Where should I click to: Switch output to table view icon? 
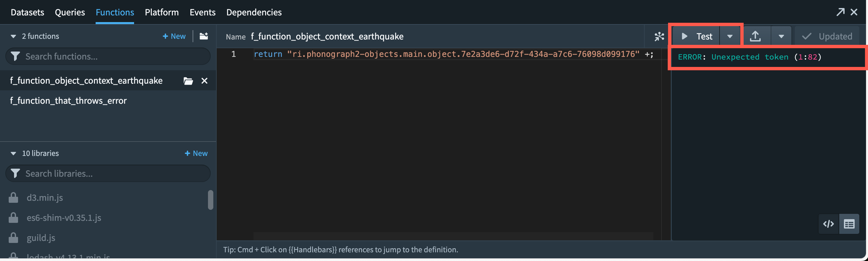coord(849,224)
